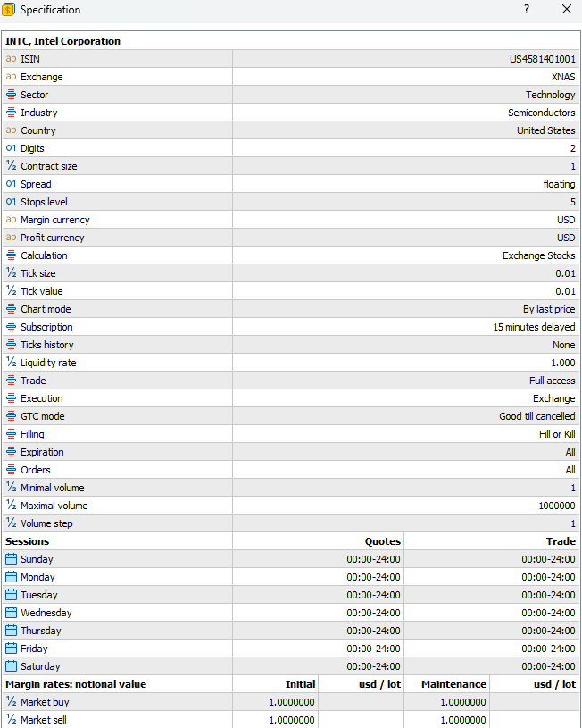The image size is (582, 728).
Task: Click the fraction icon beside Volume step
Action: [11, 523]
